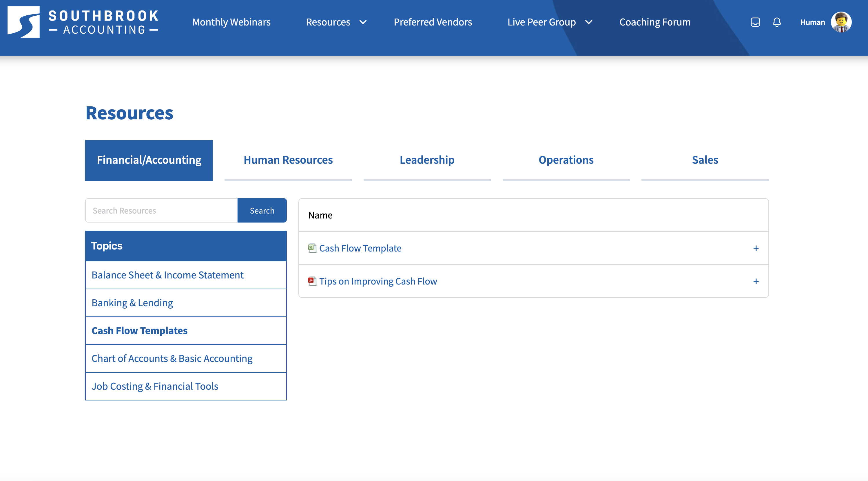Open the Sales tab
This screenshot has width=868, height=481.
705,160
